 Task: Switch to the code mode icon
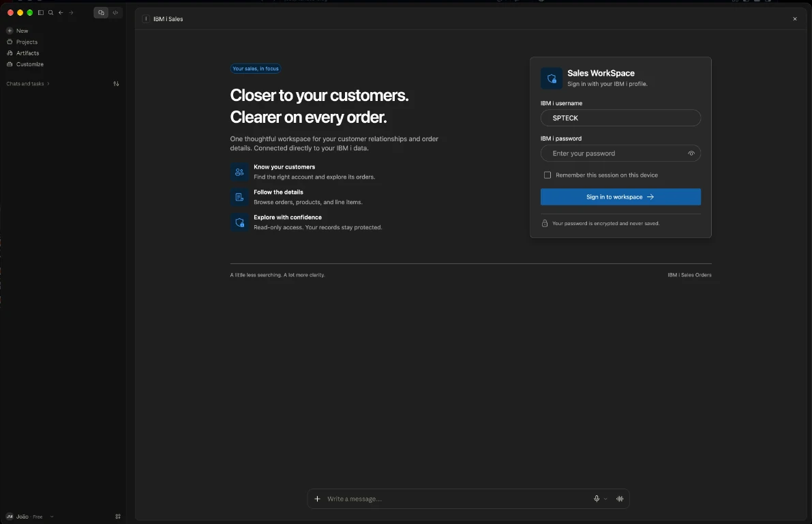point(115,12)
